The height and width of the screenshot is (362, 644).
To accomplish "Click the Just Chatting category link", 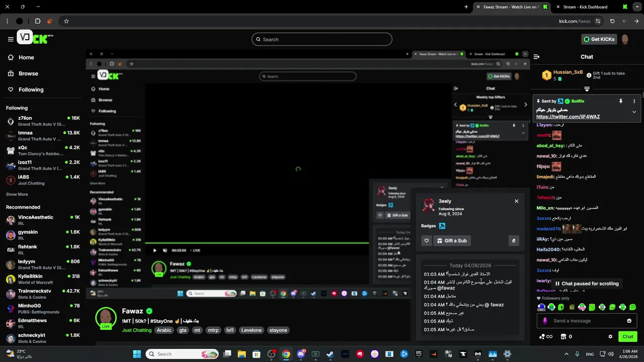I will click(x=136, y=330).
